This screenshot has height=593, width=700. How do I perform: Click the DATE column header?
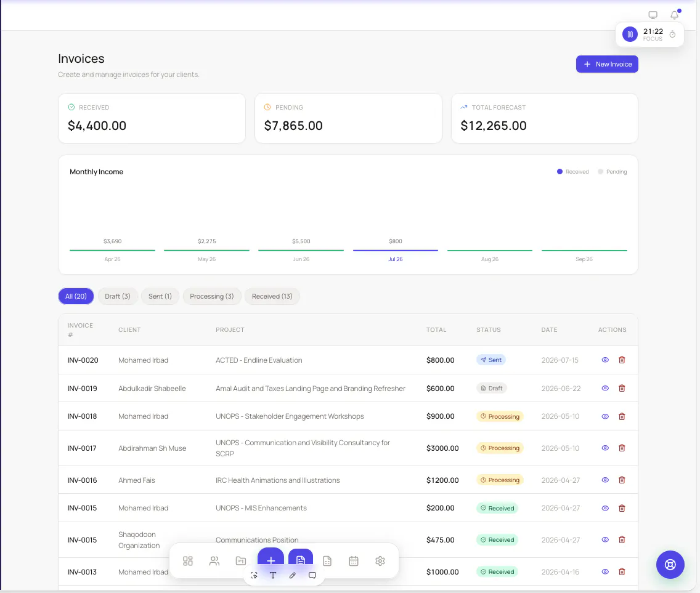tap(549, 329)
